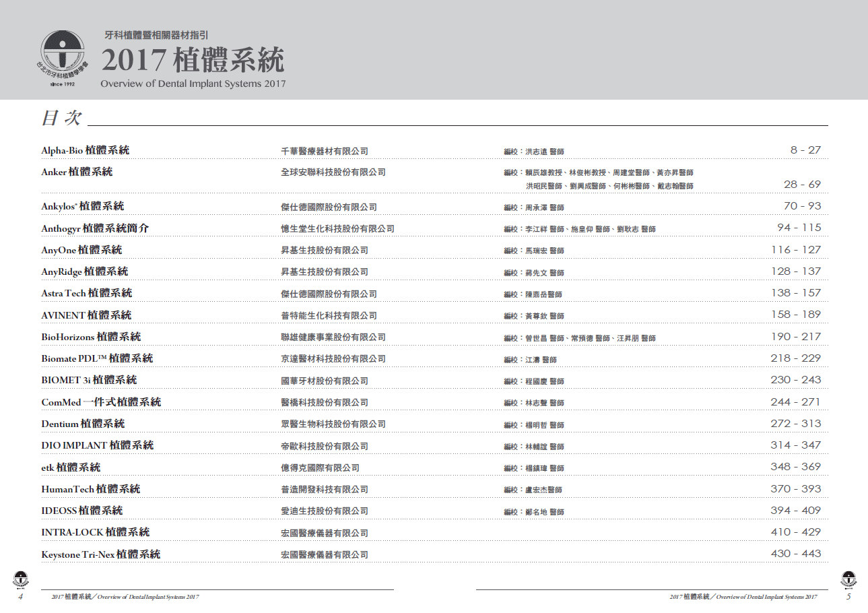Click page number 4 in the footer
The height and width of the screenshot is (613, 868).
pos(21,597)
